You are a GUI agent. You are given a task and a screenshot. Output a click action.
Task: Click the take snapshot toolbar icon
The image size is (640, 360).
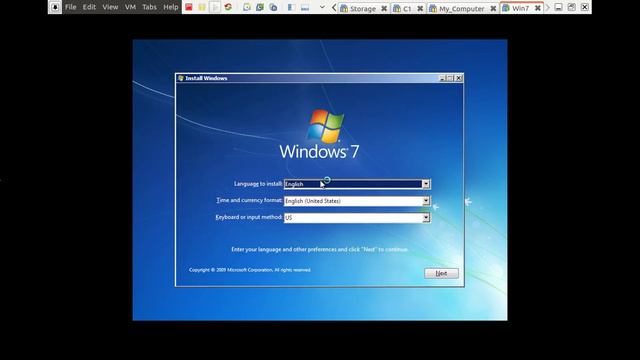point(247,7)
